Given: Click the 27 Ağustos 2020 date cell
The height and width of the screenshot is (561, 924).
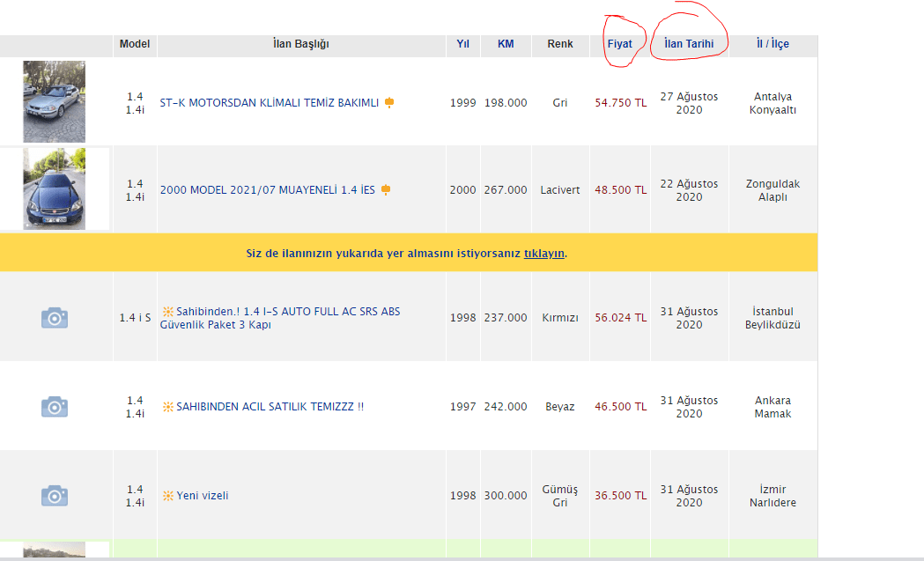Looking at the screenshot, I should point(689,103).
